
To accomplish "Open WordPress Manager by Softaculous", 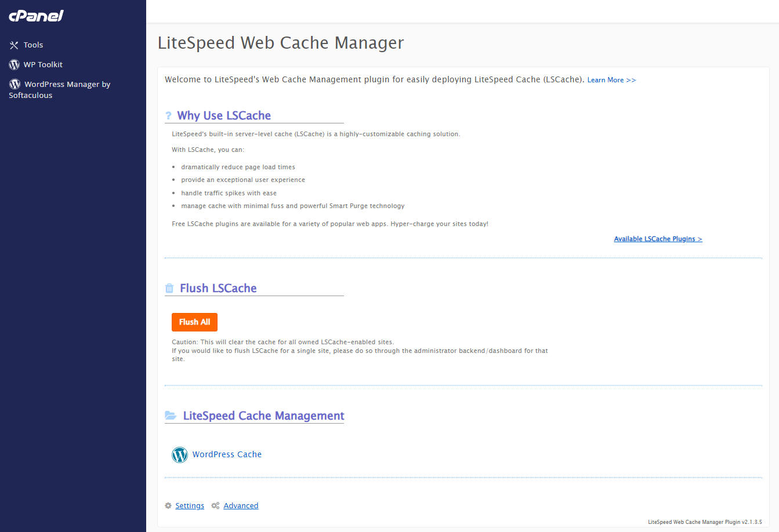I will pyautogui.click(x=59, y=90).
